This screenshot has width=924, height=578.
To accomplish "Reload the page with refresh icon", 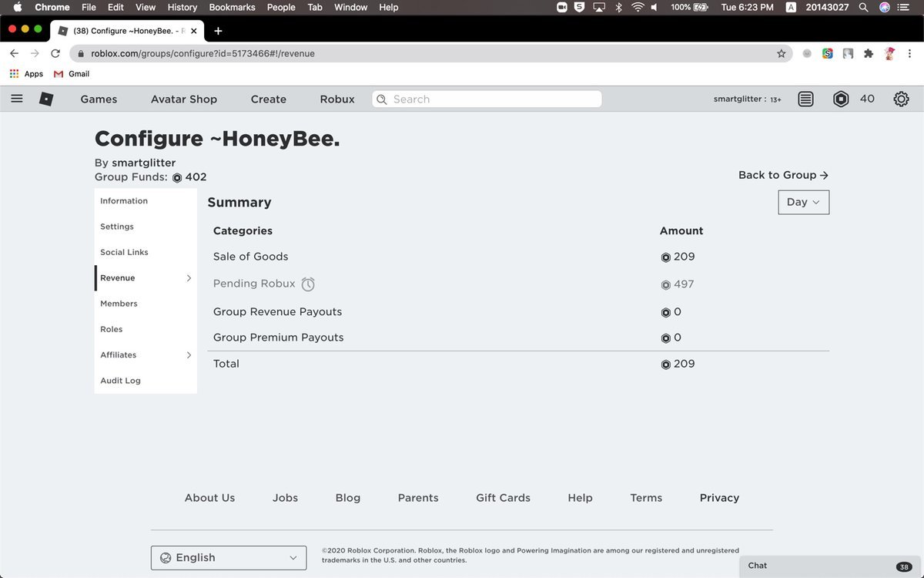I will pyautogui.click(x=55, y=53).
